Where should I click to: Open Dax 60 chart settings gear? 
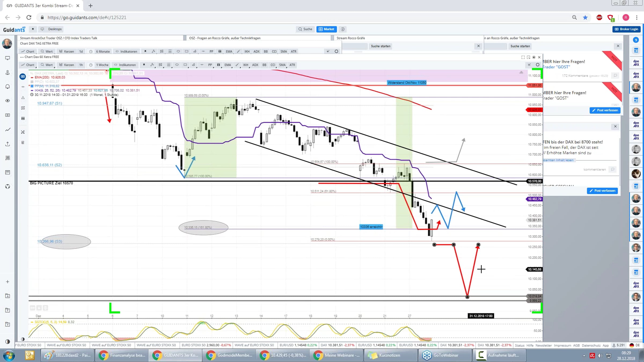pyautogui.click(x=537, y=65)
